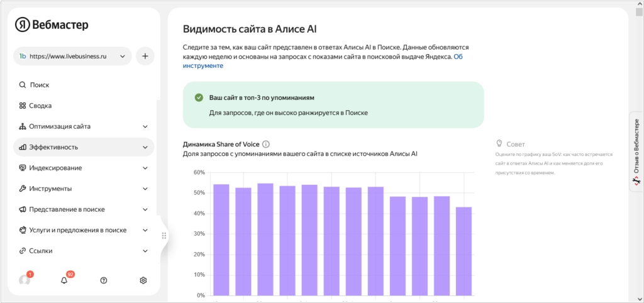Open settings gear icon
The height and width of the screenshot is (303, 644).
click(x=143, y=280)
